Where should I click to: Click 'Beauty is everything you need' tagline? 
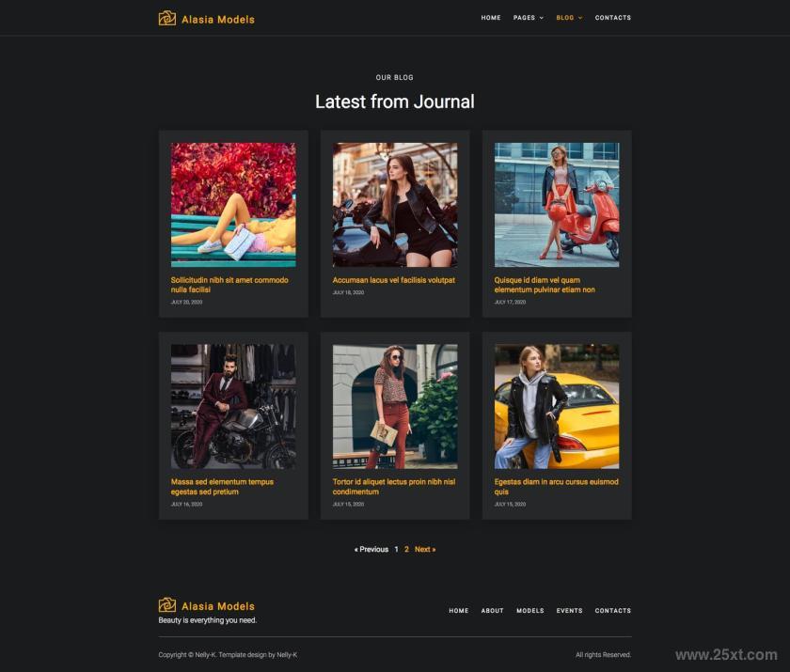click(x=208, y=620)
